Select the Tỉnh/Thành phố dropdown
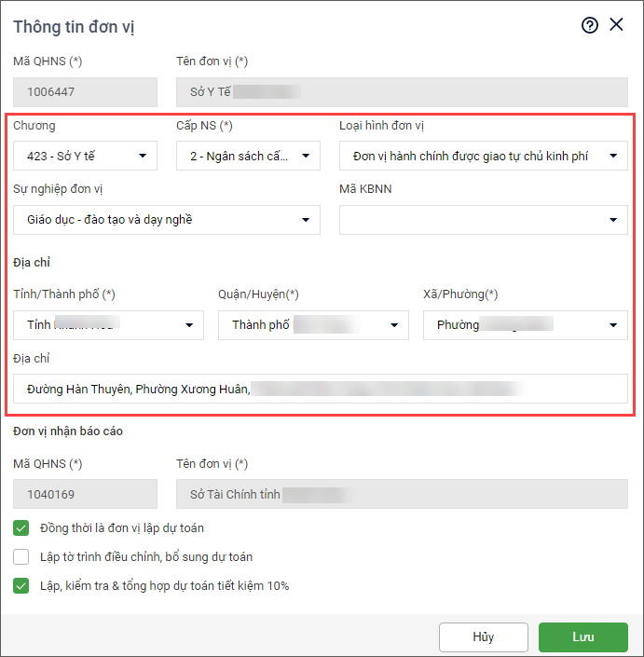The height and width of the screenshot is (657, 644). point(108,325)
